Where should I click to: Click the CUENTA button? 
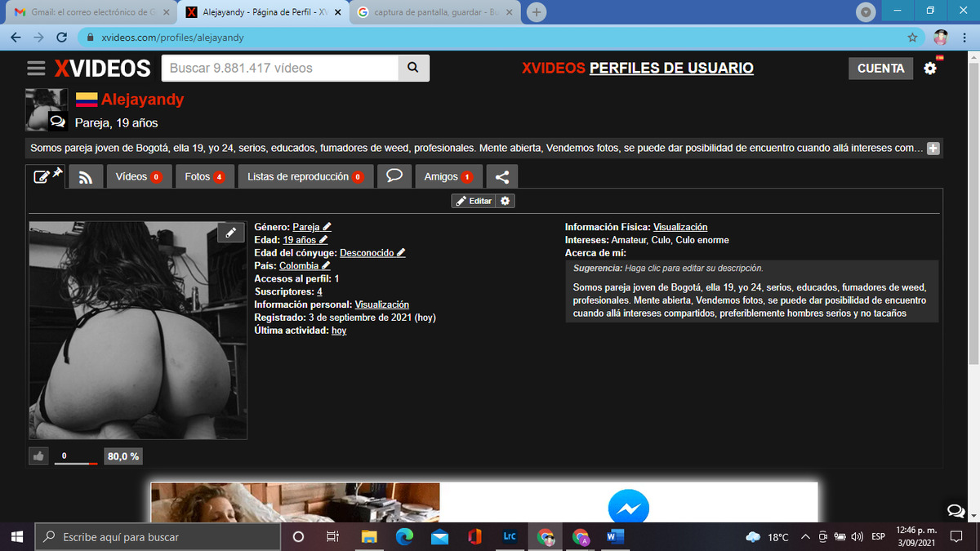pyautogui.click(x=880, y=69)
